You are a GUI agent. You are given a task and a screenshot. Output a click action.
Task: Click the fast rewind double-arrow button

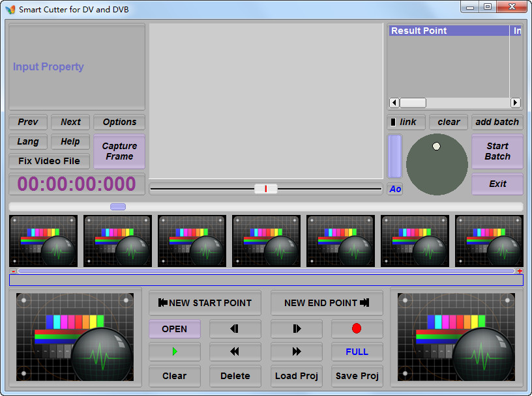point(235,352)
